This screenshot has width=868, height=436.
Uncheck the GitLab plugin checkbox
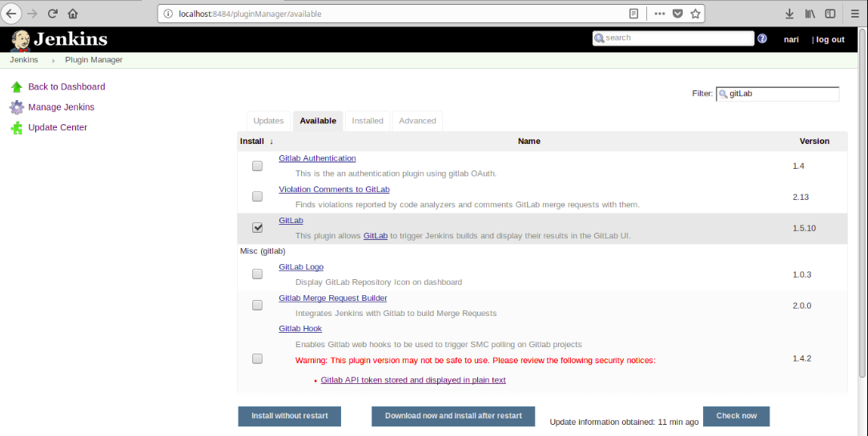[x=257, y=227]
